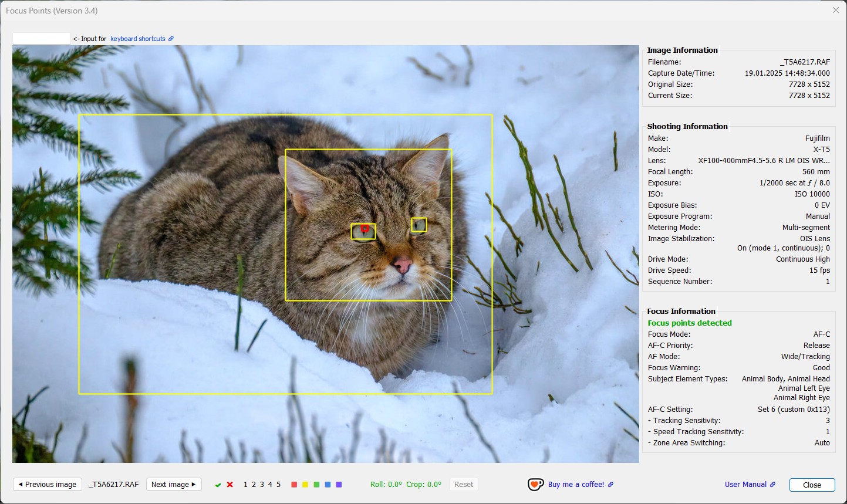This screenshot has width=847, height=504.
Task: Select the lens value XF100-400mmF4.5-5.6 R LM OIS WR
Action: tap(764, 161)
